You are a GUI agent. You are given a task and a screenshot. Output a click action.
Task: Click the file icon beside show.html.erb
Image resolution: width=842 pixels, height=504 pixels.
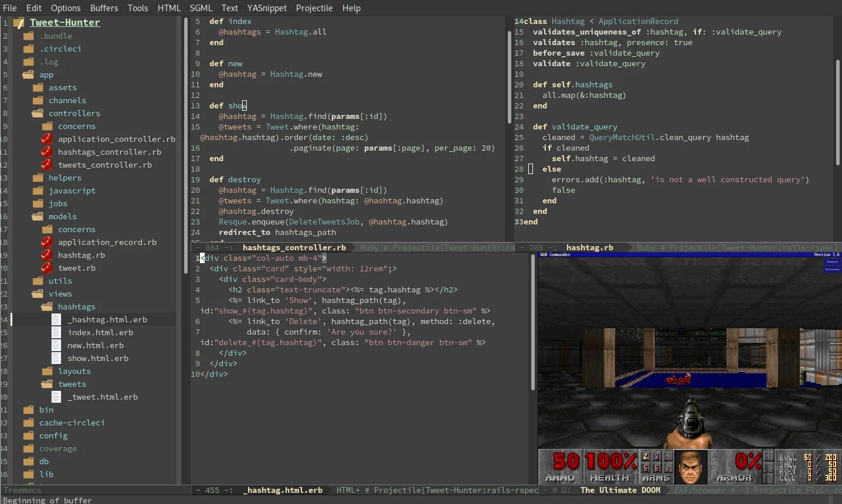(x=56, y=358)
